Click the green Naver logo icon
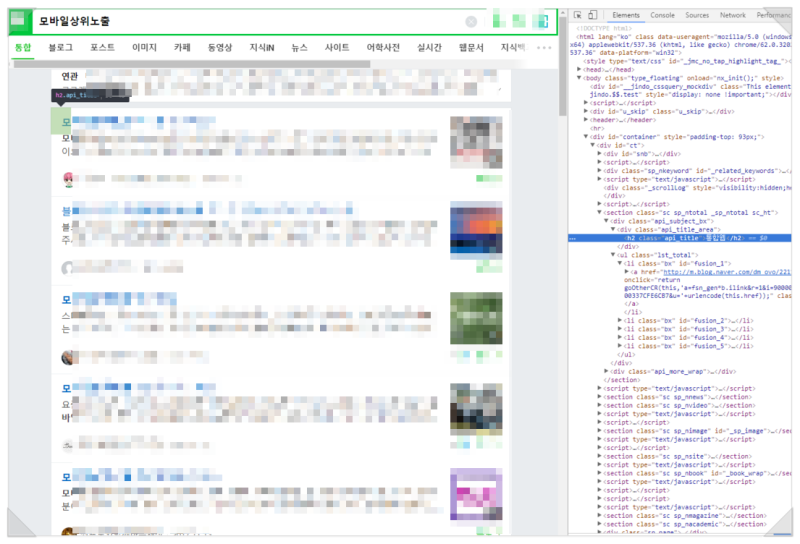Screen dimensions: 800x544 coord(19,21)
